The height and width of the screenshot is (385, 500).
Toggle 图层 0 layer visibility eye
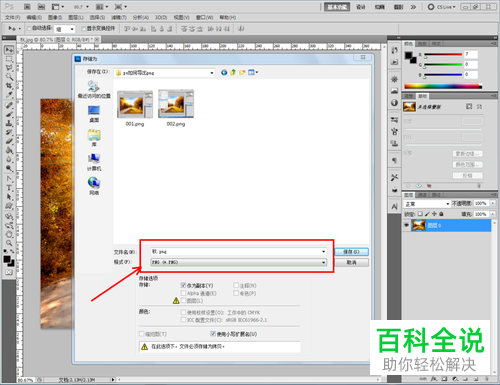[406, 225]
